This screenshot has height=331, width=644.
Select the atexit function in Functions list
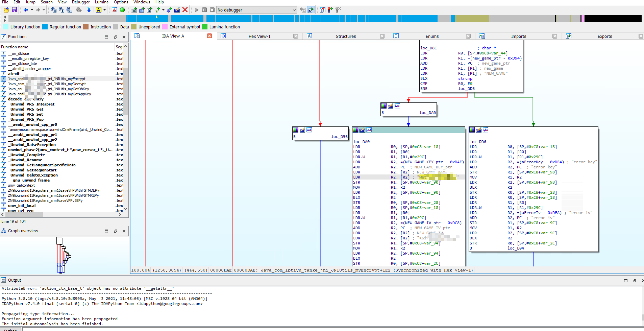[x=14, y=74]
